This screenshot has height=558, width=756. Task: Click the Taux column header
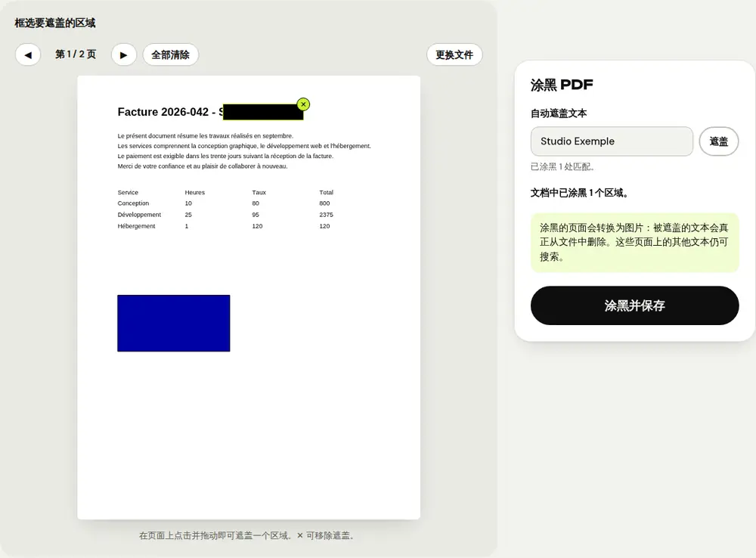259,192
